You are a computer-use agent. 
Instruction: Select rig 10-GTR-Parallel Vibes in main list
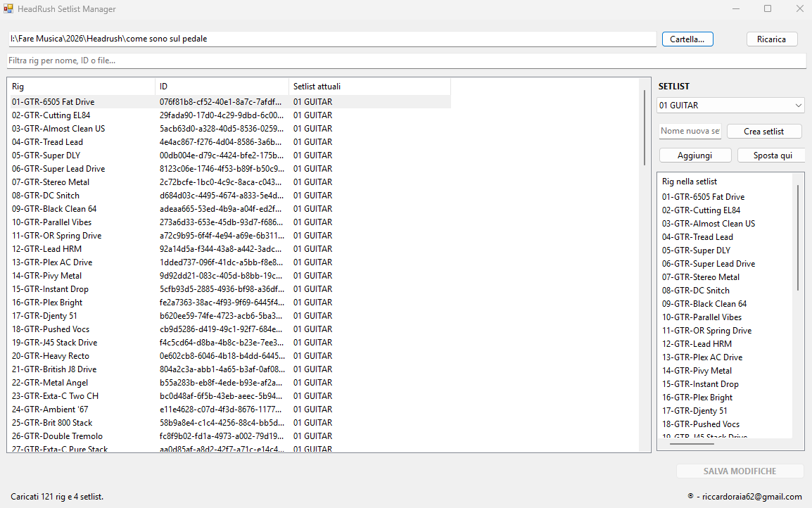(52, 222)
